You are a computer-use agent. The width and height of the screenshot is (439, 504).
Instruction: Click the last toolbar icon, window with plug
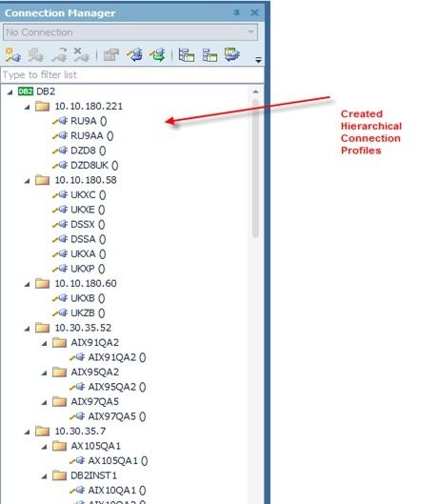232,54
